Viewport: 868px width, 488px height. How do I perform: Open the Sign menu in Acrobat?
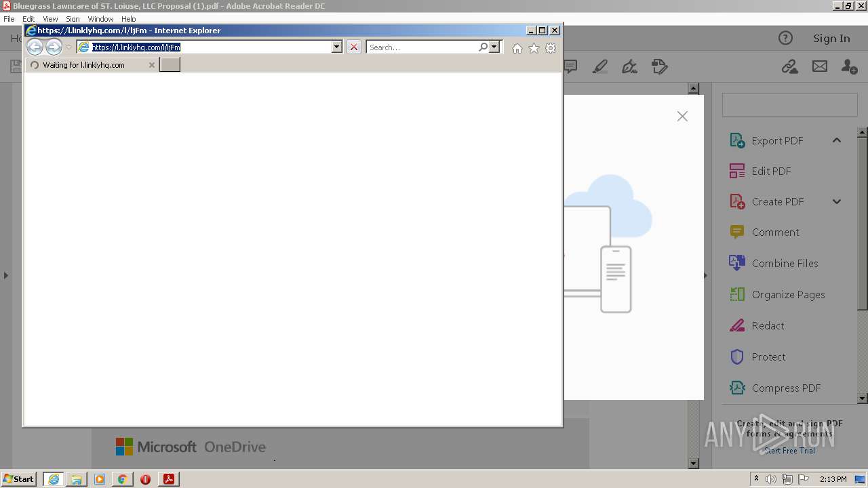coord(73,19)
